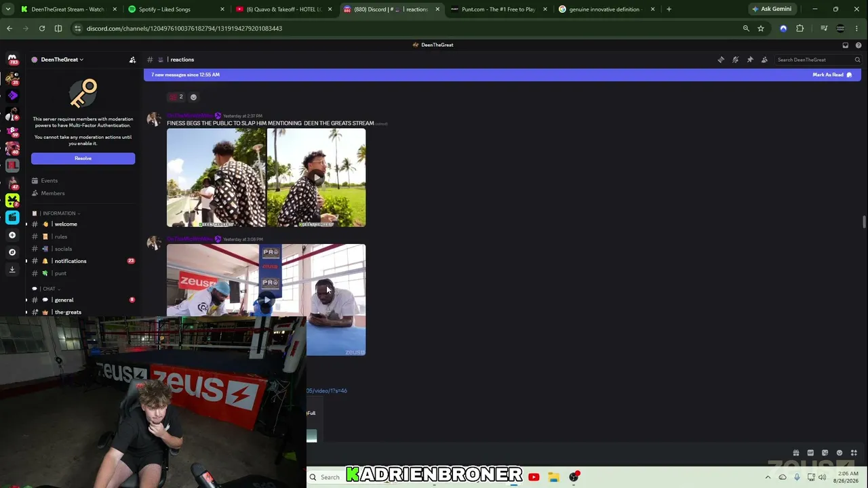Click Ask Gemini button

point(772,9)
